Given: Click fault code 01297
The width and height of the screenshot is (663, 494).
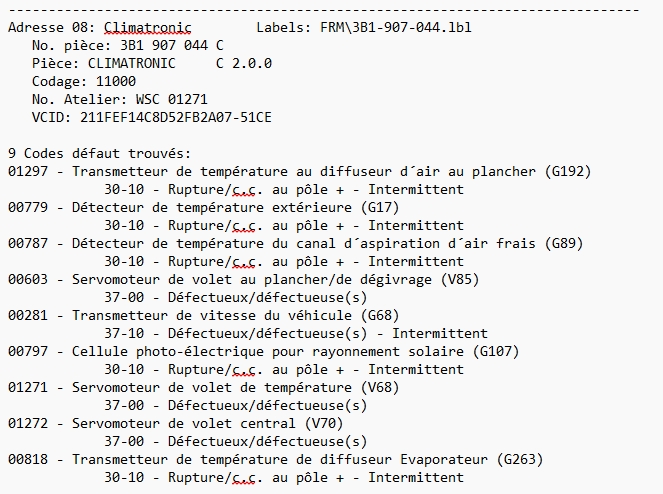Looking at the screenshot, I should 28,171.
